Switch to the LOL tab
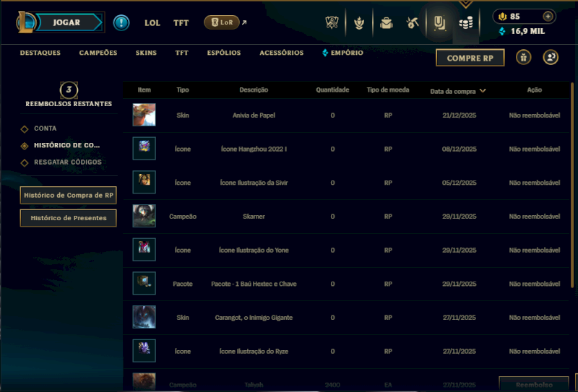578x392 pixels. click(152, 23)
